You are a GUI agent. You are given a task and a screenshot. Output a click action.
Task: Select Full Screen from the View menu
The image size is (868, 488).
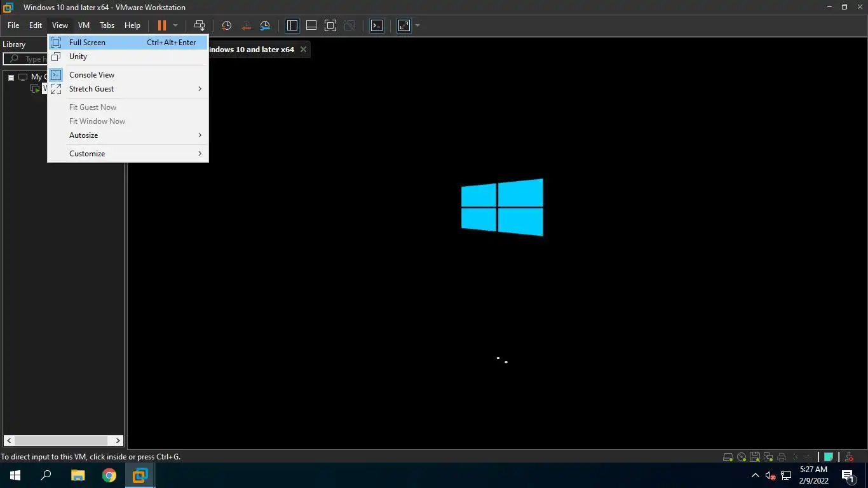click(x=128, y=43)
